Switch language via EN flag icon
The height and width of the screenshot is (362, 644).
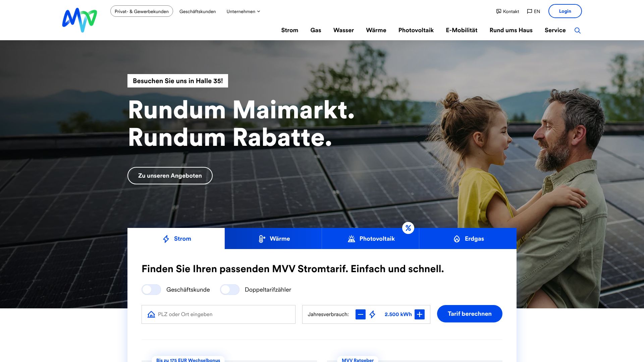pyautogui.click(x=530, y=11)
